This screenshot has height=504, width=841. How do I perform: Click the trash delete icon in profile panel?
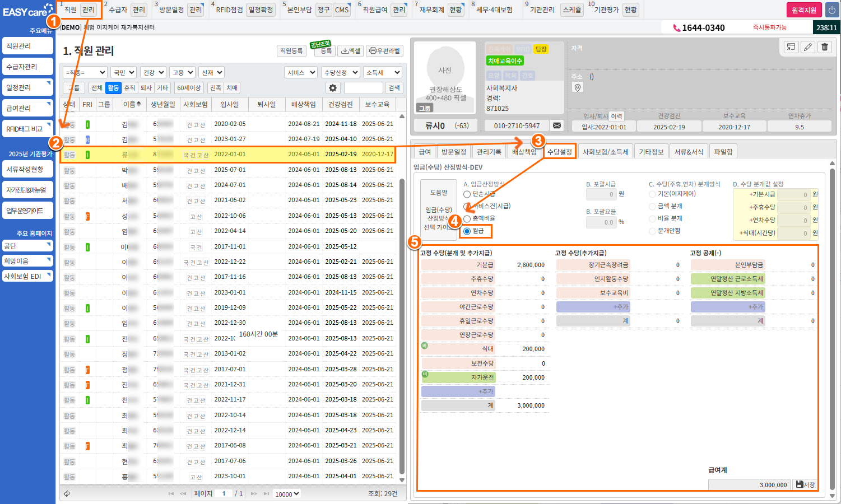(x=825, y=47)
